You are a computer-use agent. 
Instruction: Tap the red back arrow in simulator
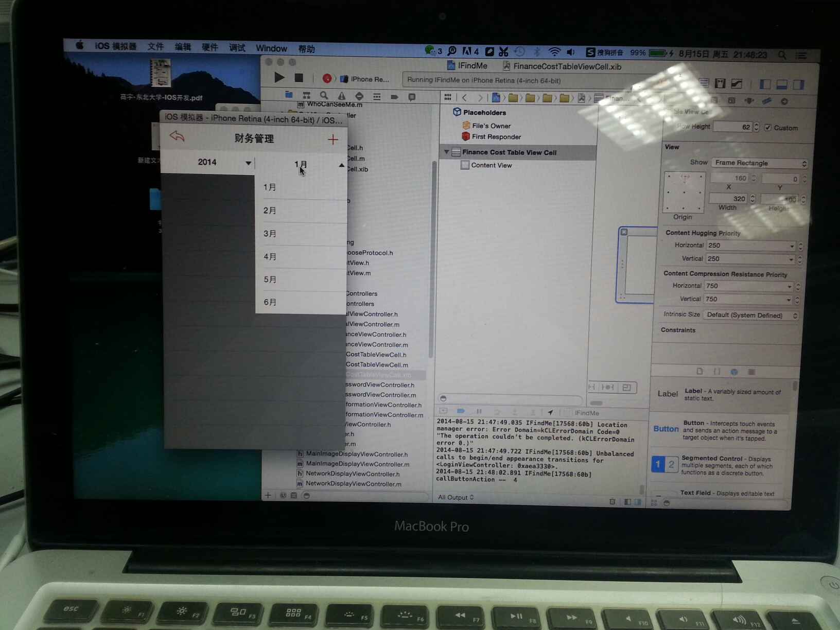click(x=177, y=136)
